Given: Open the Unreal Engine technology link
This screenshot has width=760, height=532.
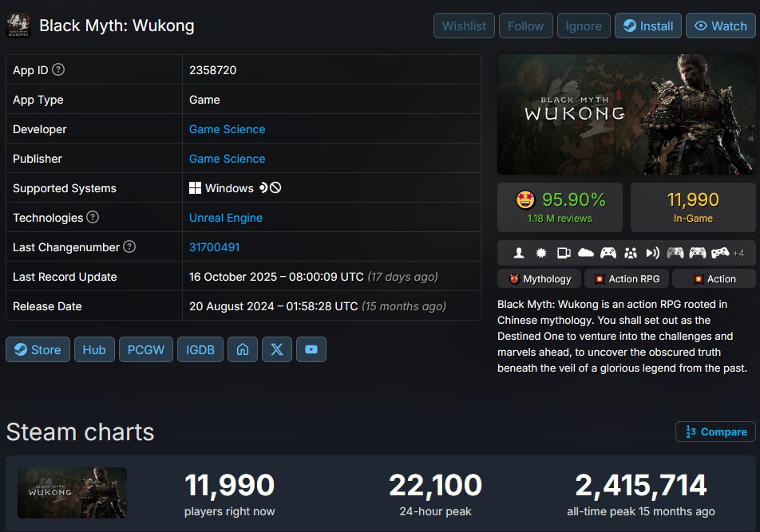Looking at the screenshot, I should [x=226, y=218].
